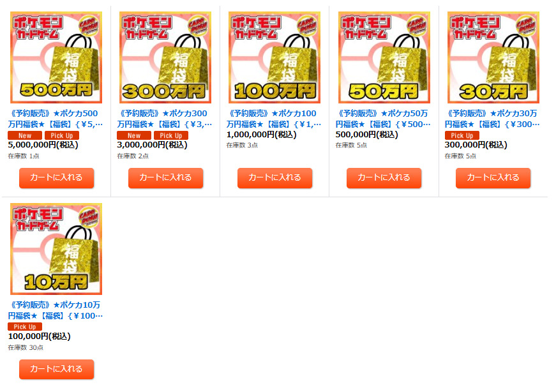Image resolution: width=556 pixels, height=392 pixels.
Task: Open the ポケカ50万円福袋 title link
Action: pos(383,119)
